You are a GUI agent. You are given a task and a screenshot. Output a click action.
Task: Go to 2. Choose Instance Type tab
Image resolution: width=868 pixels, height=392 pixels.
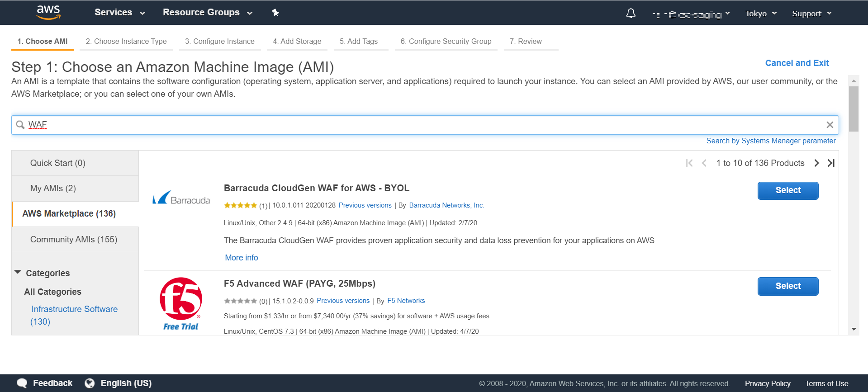pyautogui.click(x=126, y=42)
